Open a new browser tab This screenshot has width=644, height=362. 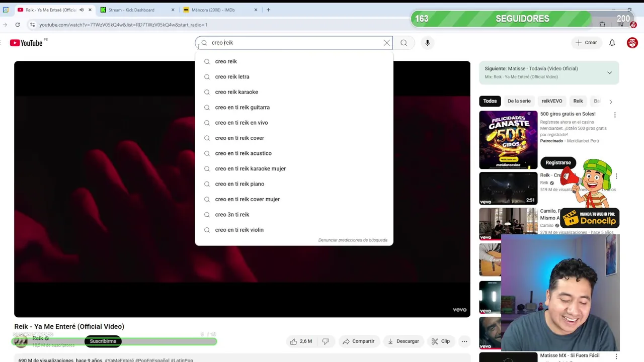point(268,10)
